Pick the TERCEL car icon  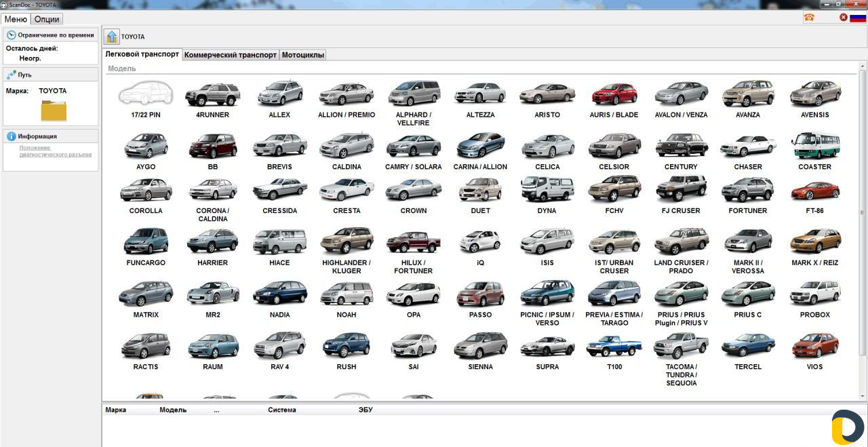click(748, 346)
